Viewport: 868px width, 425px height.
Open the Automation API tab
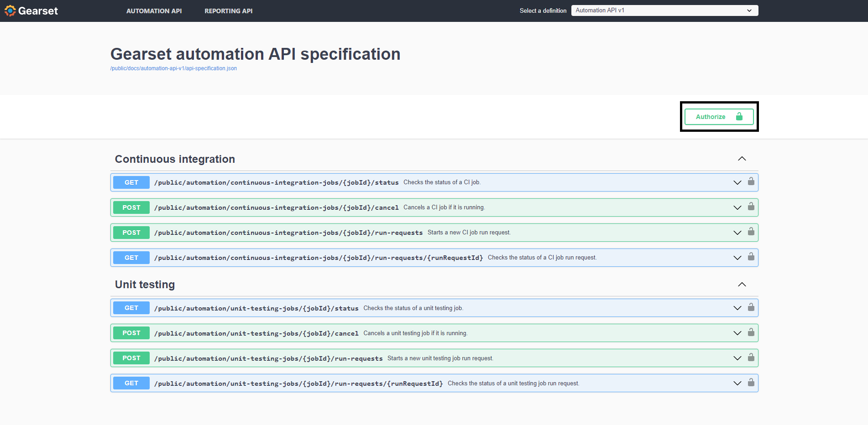point(154,11)
